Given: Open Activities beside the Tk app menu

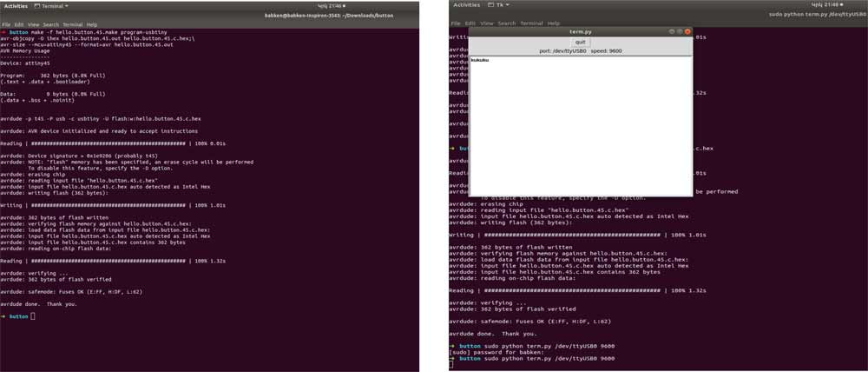Looking at the screenshot, I should click(x=467, y=5).
